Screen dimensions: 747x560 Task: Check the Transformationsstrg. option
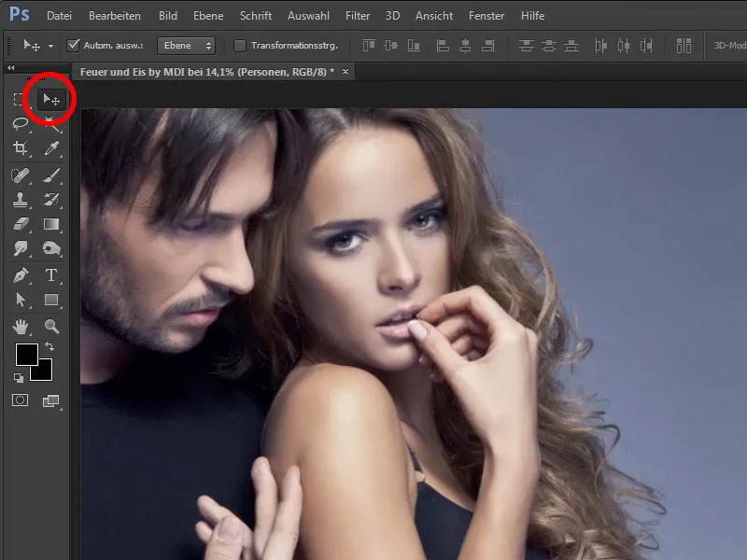click(x=241, y=43)
